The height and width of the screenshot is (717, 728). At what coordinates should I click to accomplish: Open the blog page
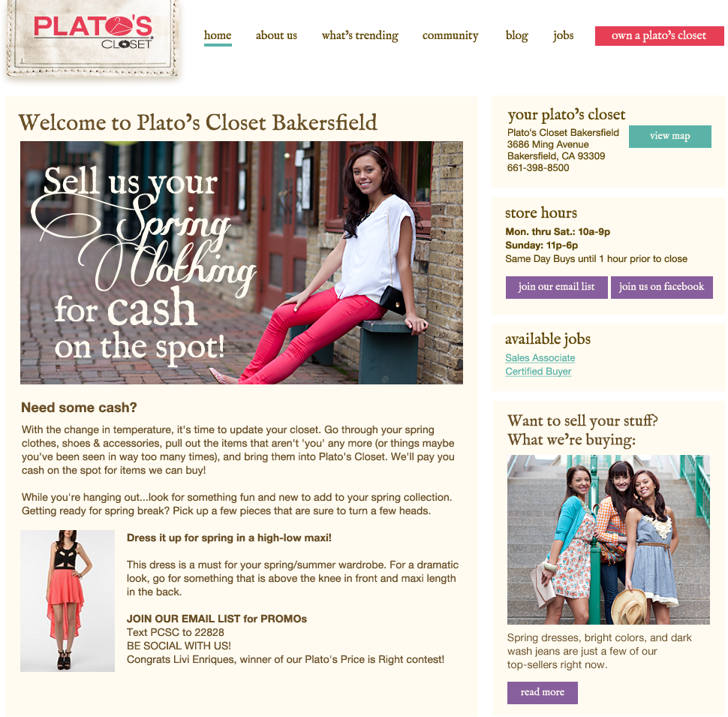click(517, 36)
